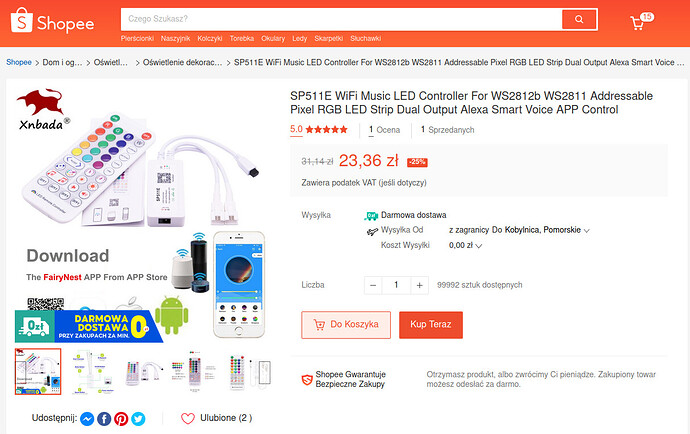690x434 pixels.
Task: Go to Shopee home via logo
Action: click(52, 23)
